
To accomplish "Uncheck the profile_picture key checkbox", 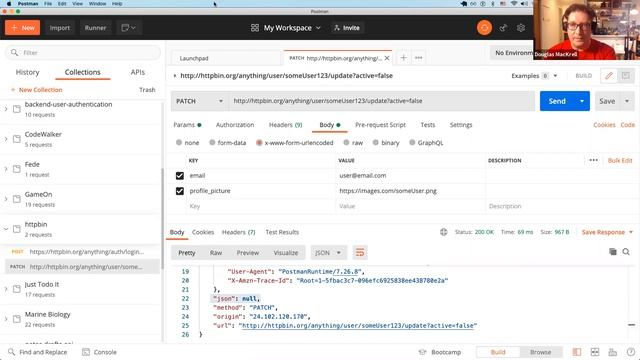I will 180,191.
